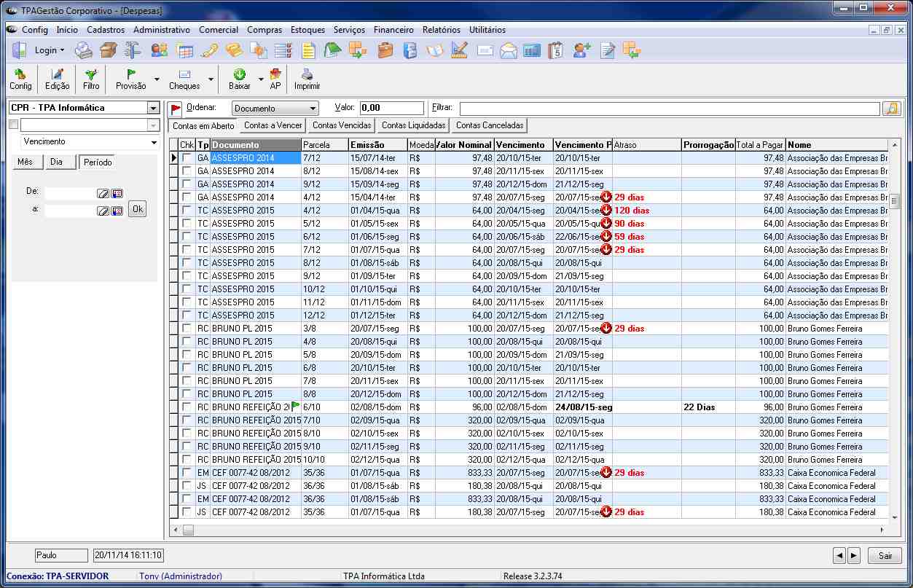913x588 pixels.
Task: Click the AP toolbar icon
Action: coord(275,74)
